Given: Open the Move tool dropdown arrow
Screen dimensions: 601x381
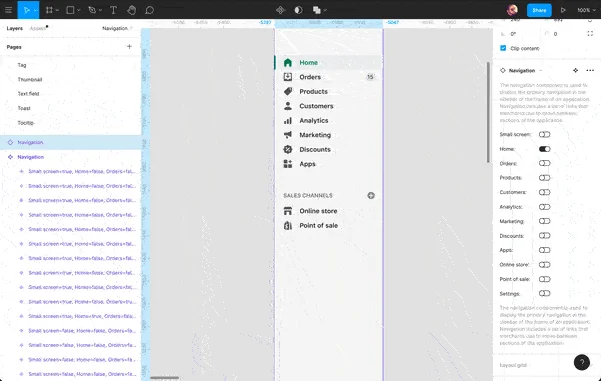Looking at the screenshot, I should (35, 10).
